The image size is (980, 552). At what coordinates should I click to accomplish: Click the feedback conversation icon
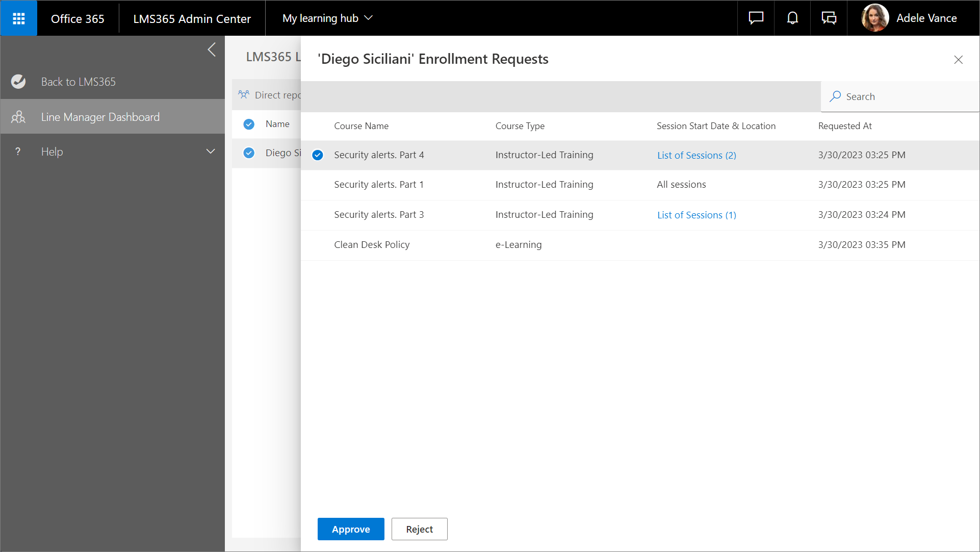click(829, 18)
